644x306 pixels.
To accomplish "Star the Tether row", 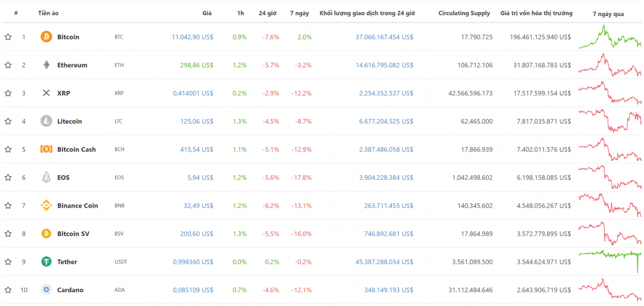I will click(8, 262).
